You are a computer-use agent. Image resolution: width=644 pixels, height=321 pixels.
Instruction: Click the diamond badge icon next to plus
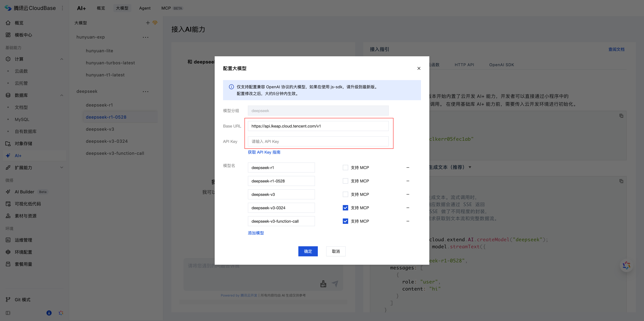coord(155,23)
